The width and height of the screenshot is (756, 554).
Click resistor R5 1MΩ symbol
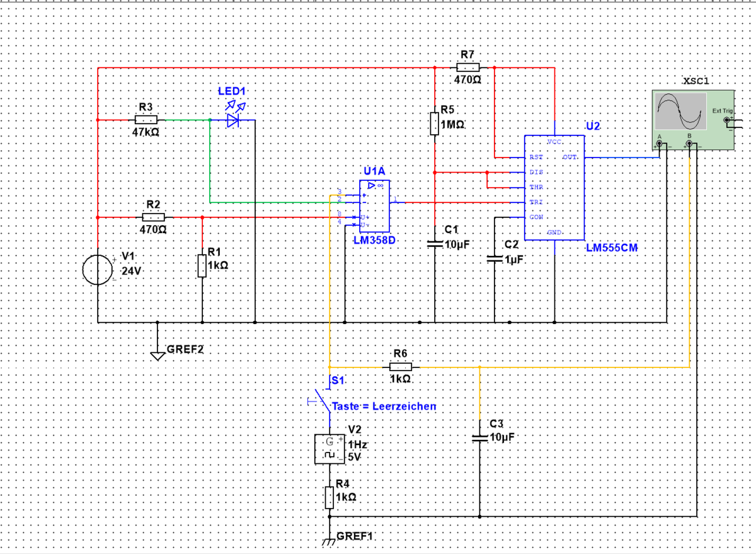click(435, 124)
